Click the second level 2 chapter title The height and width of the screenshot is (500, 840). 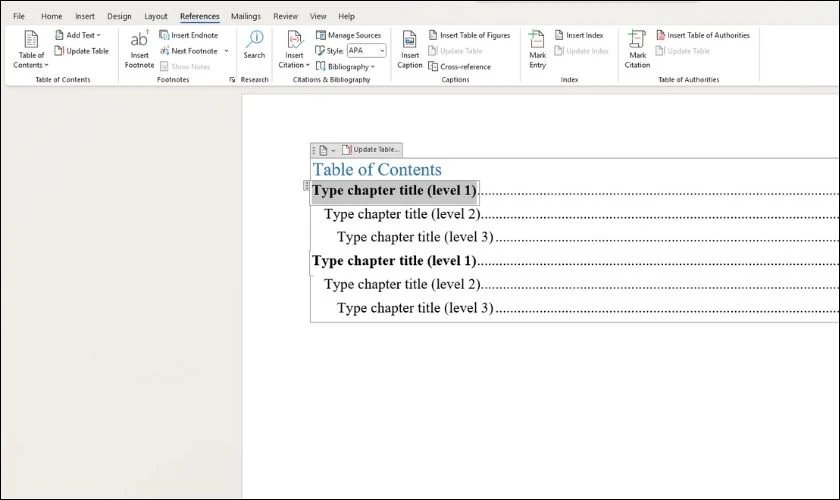[x=402, y=284]
